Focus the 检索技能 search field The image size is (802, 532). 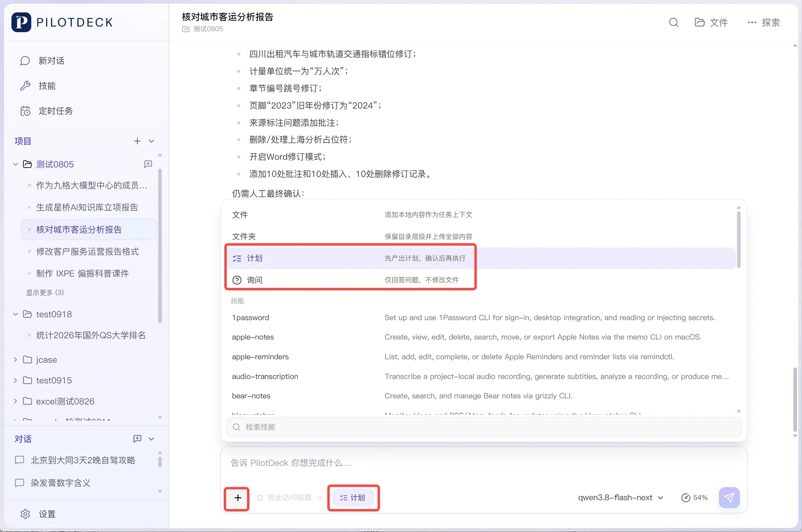[x=484, y=427]
